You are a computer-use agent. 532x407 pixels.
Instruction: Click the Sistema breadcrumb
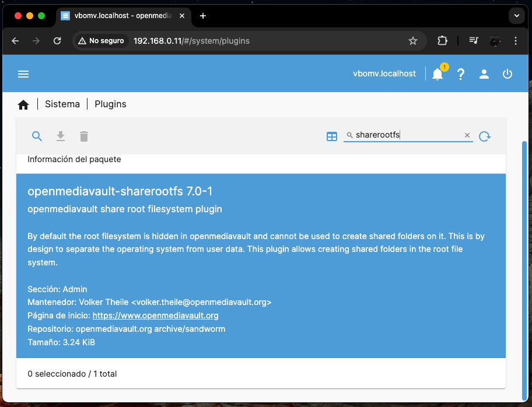62,104
